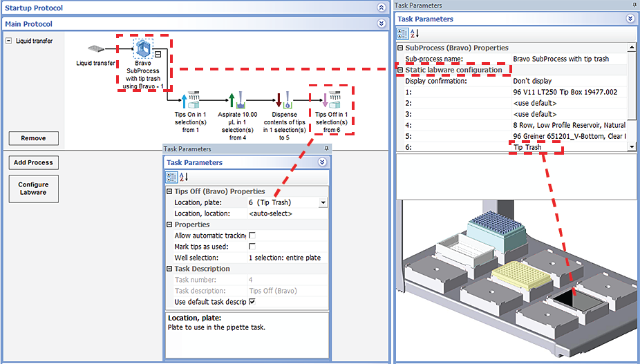Screen dimensions: 640x364
Task: Sort Tips Off parameters alphabetically
Action: click(x=184, y=177)
